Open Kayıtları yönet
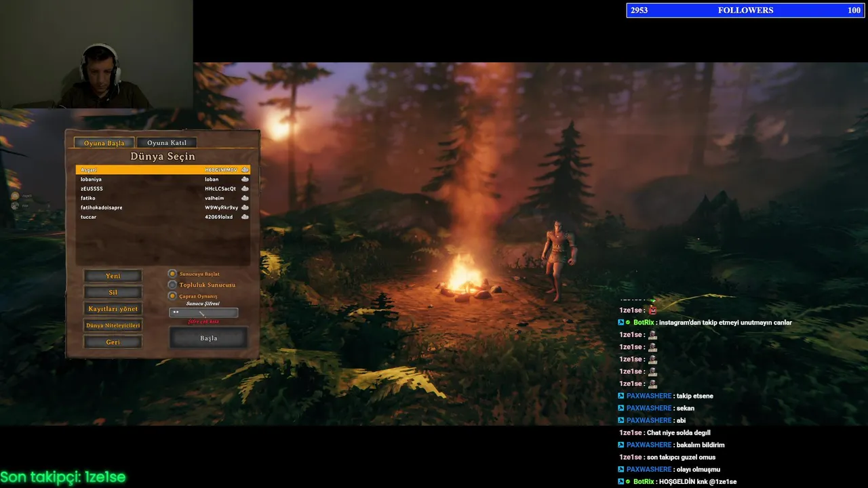 [x=113, y=308]
